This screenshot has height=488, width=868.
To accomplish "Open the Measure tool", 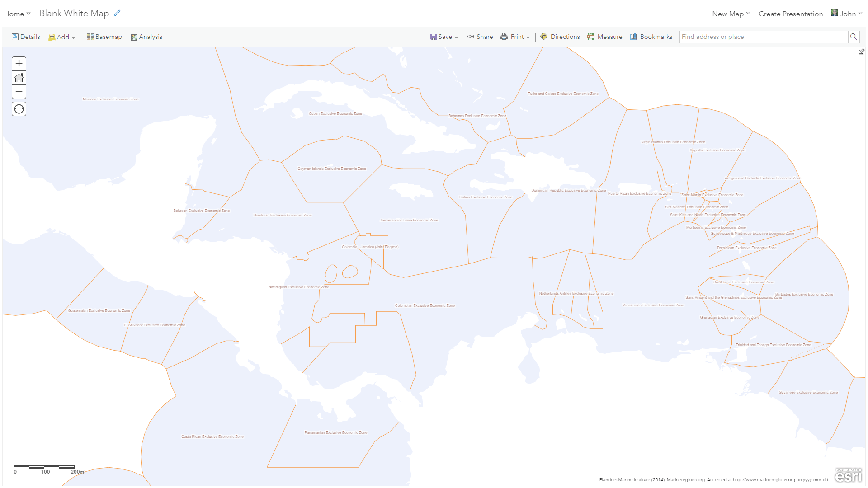I will click(604, 37).
